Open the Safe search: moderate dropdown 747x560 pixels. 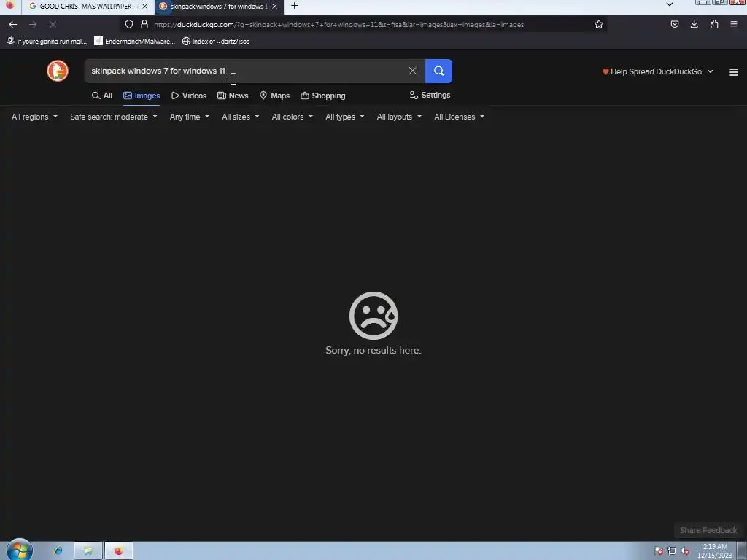(x=113, y=117)
